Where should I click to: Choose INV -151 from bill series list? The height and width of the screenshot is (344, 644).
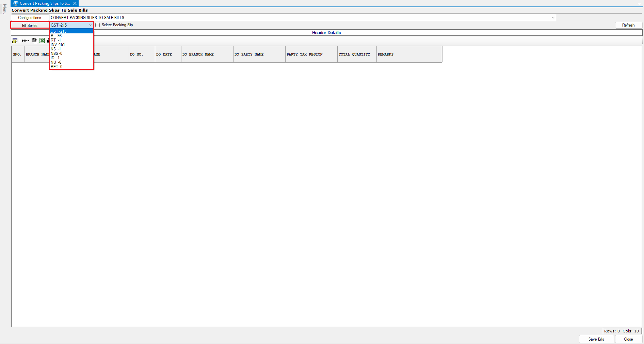[58, 45]
